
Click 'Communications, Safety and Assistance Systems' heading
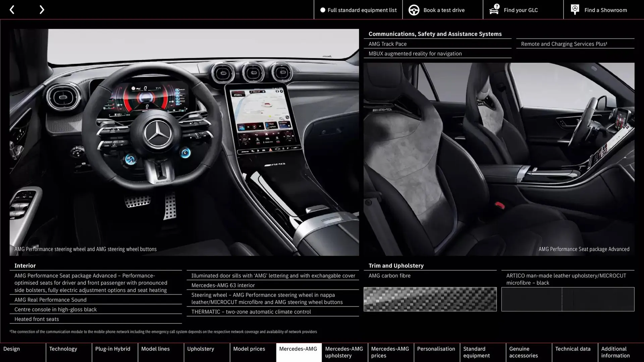(x=435, y=34)
